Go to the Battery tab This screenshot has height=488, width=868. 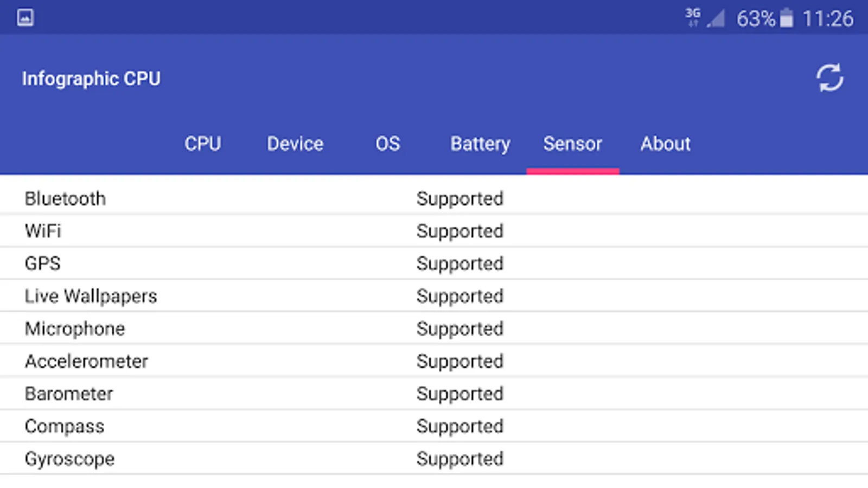pyautogui.click(x=480, y=144)
